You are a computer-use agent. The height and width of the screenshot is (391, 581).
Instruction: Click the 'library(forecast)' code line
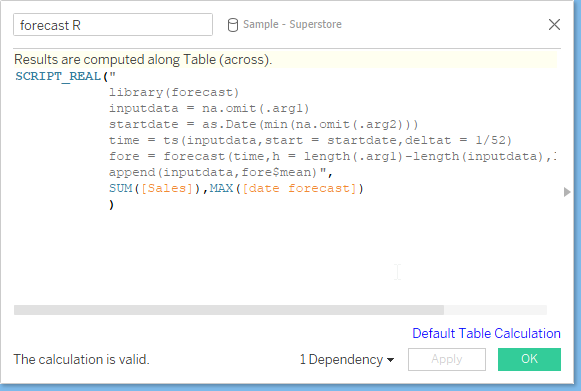point(174,92)
